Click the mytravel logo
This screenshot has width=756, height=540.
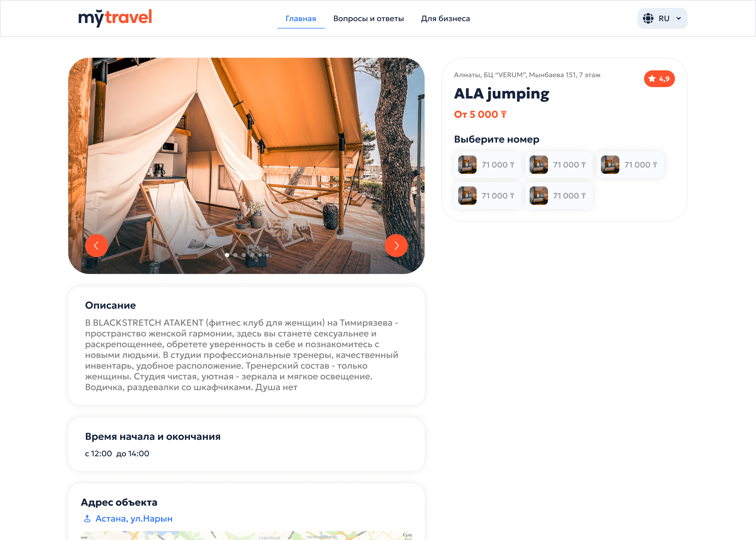(115, 18)
